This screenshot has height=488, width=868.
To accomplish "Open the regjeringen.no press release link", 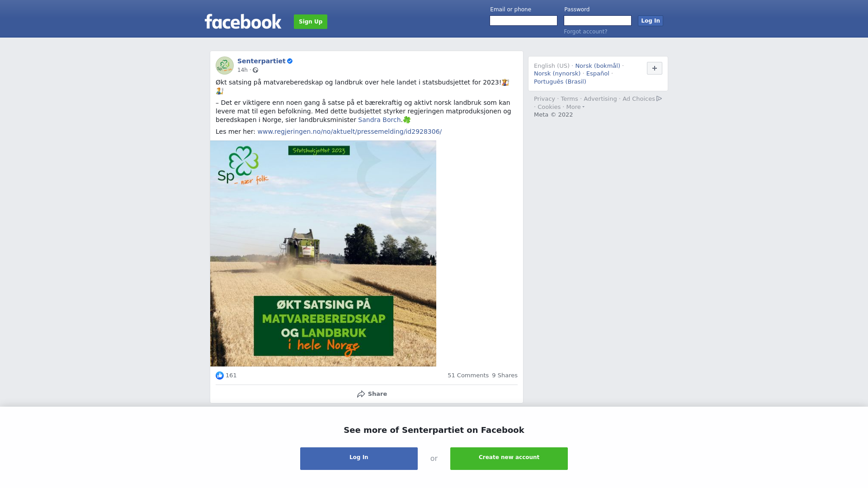I will pyautogui.click(x=349, y=131).
